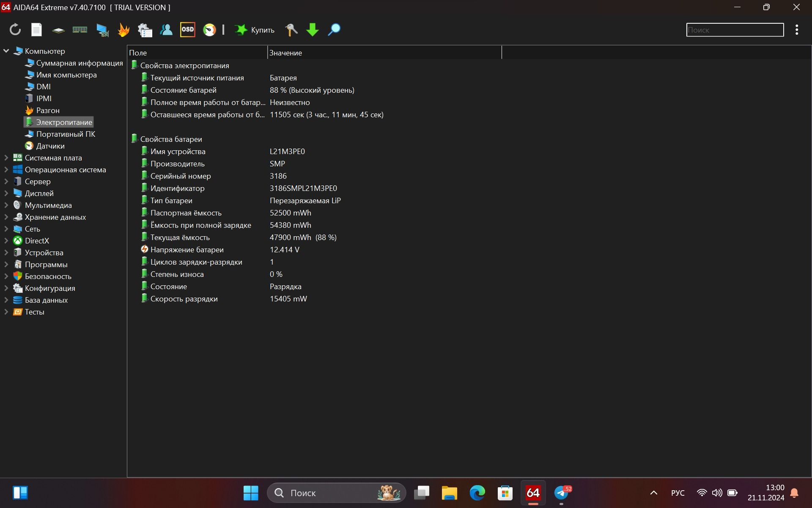Open the Windows Start button

pyautogui.click(x=251, y=493)
